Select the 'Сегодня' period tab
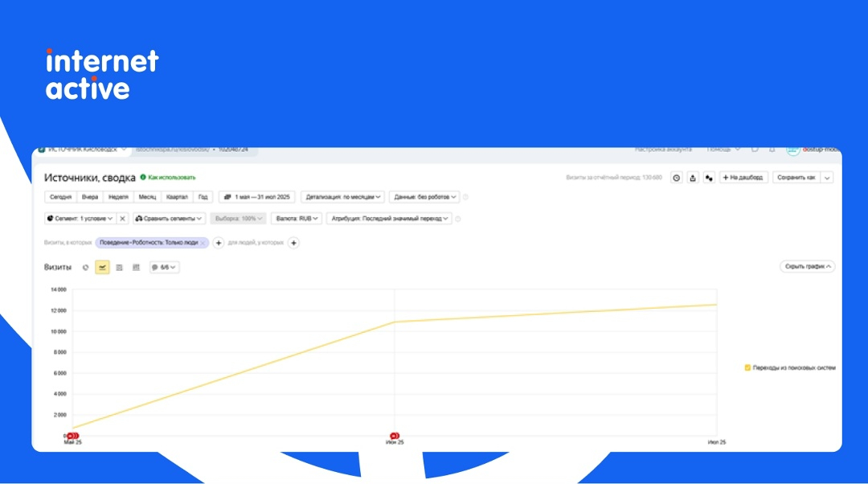The height and width of the screenshot is (484, 868). (x=60, y=197)
